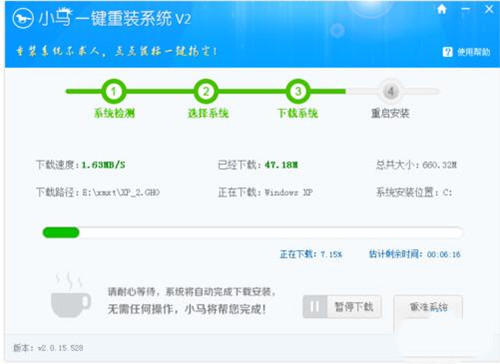Click the download percentage 7.15%
The width and height of the screenshot is (500, 364).
pyautogui.click(x=331, y=254)
